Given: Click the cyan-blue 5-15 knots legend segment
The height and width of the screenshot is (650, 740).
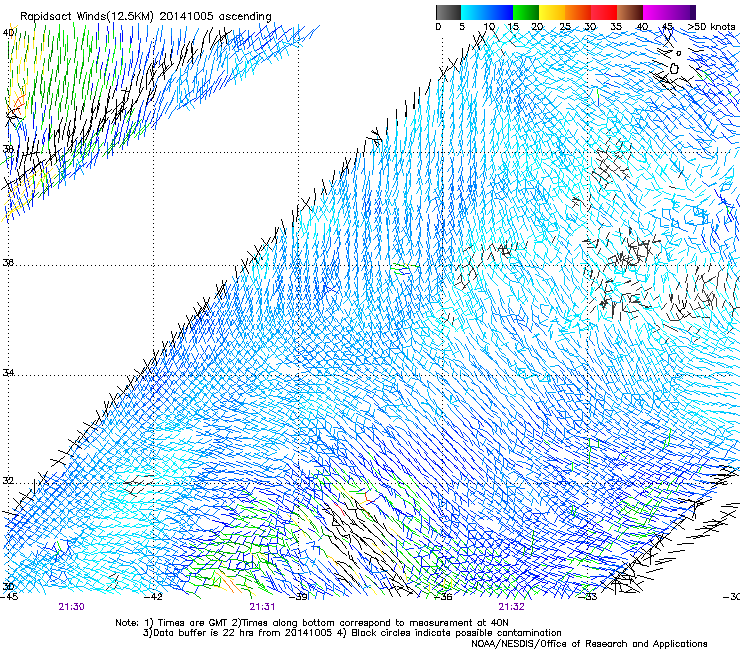Looking at the screenshot, I should (x=487, y=12).
